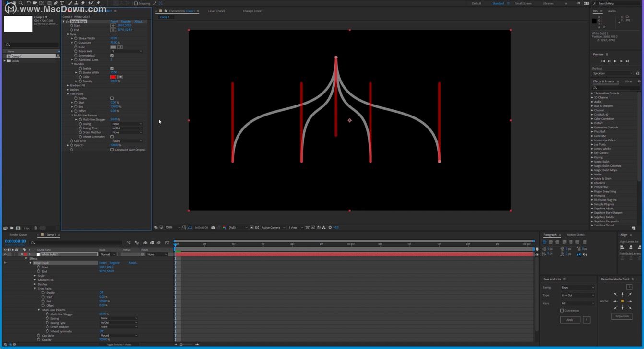Image resolution: width=644 pixels, height=349 pixels.
Task: Open the Easing Type dropdown in Effect Controls
Action: 127,128
